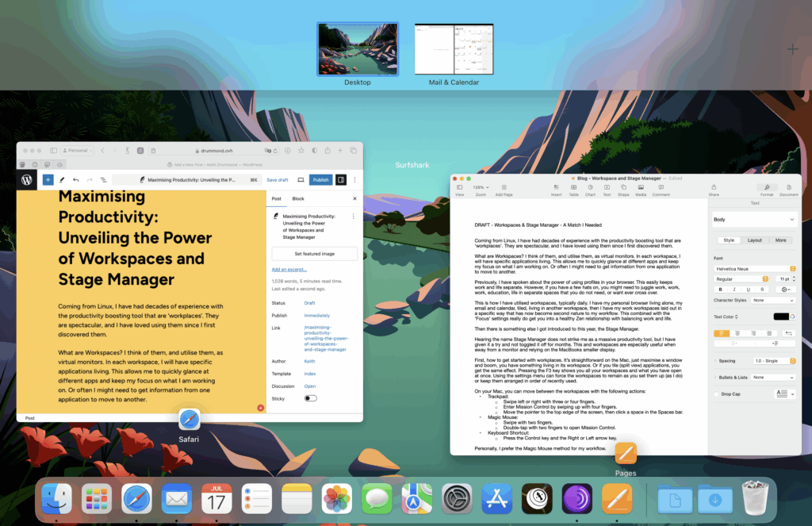Open the Character Styles dropdown

click(773, 301)
